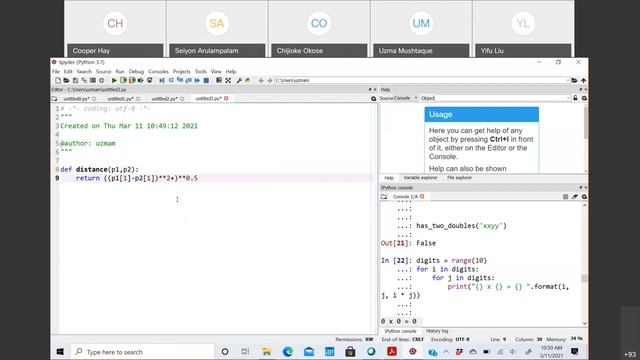Viewport: 640px width, 360px height.
Task: Click the debugger Continue execution double-arrow icon
Action: tap(197, 80)
